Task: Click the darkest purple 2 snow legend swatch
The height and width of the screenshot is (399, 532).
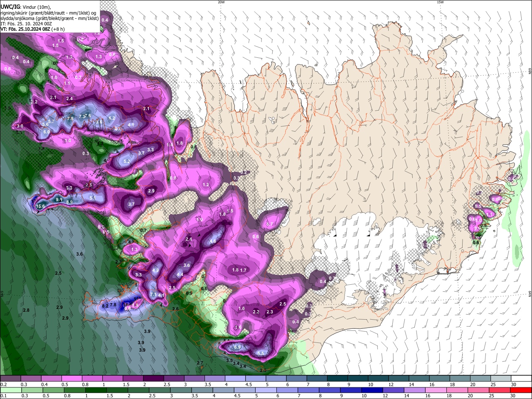Action: [153, 379]
